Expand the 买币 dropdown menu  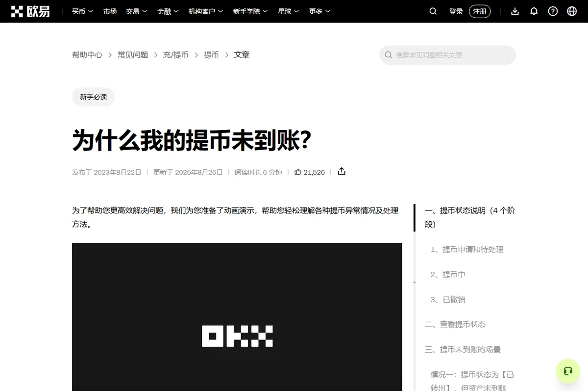pos(82,11)
